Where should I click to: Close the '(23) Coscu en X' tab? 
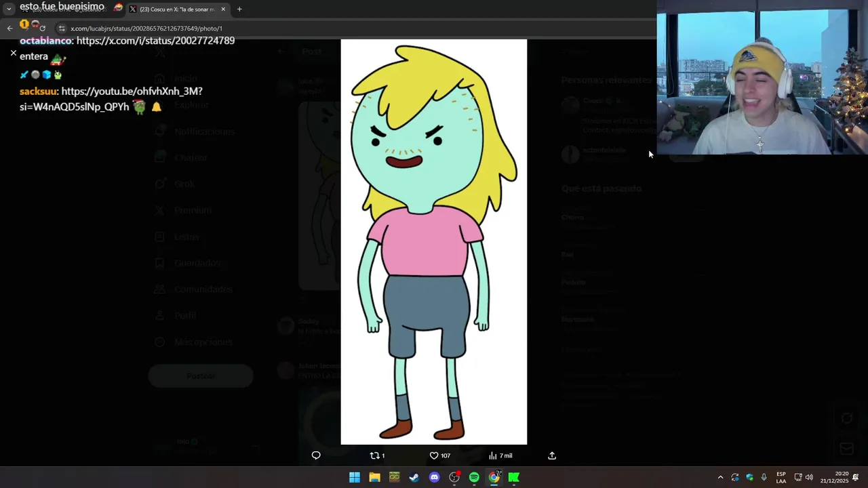pyautogui.click(x=223, y=9)
